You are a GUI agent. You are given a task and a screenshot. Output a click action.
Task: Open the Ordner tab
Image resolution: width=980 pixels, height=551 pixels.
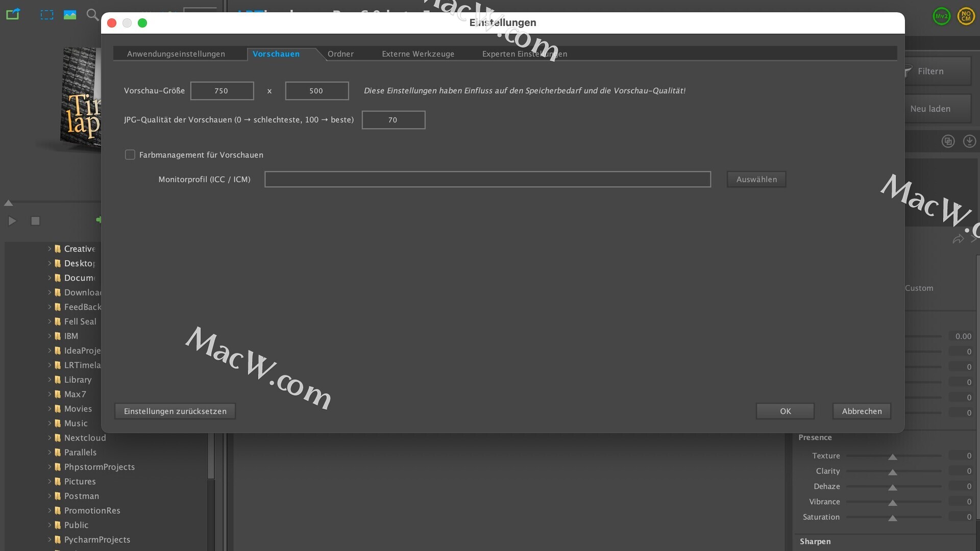340,54
